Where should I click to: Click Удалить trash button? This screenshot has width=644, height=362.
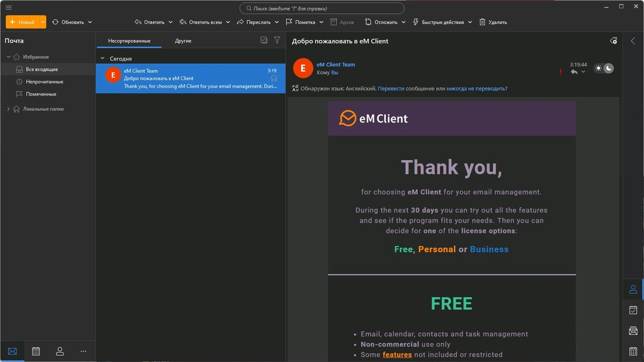click(x=493, y=22)
